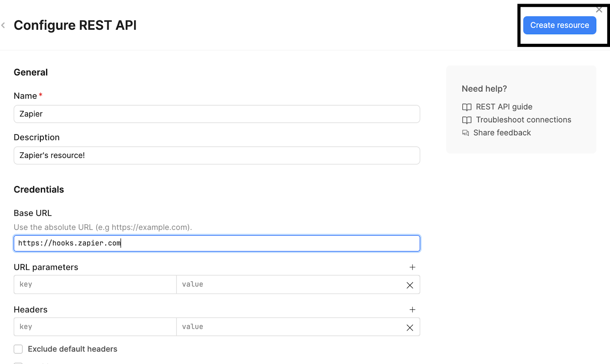Image resolution: width=610 pixels, height=364 pixels.
Task: Focus the Name field containing Zapier
Action: 217,114
